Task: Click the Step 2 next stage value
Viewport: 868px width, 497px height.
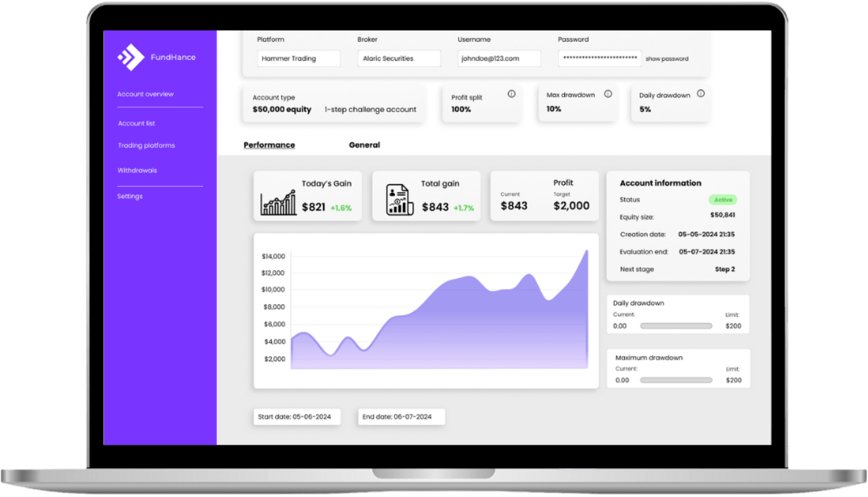Action: [725, 269]
